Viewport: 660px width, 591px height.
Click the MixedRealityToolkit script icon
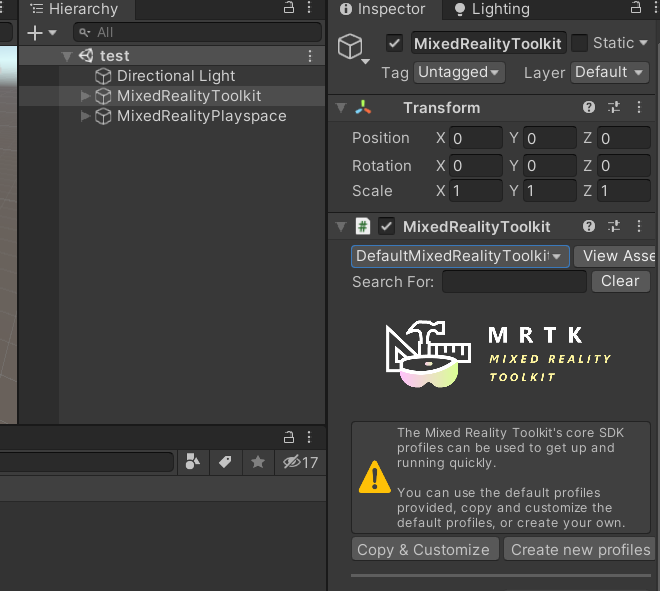[x=362, y=226]
